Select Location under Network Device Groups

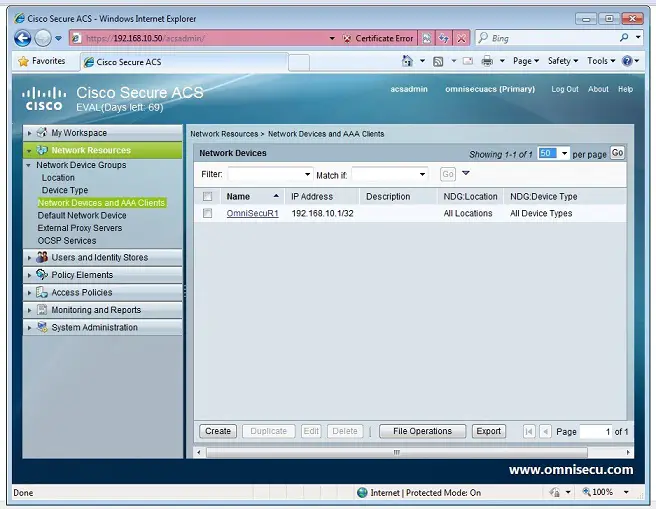[58, 178]
